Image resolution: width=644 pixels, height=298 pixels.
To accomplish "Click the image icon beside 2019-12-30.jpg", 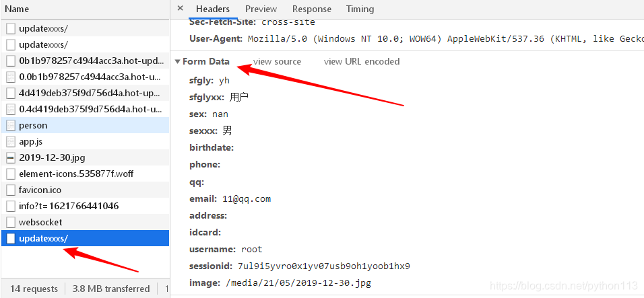I will point(11,158).
